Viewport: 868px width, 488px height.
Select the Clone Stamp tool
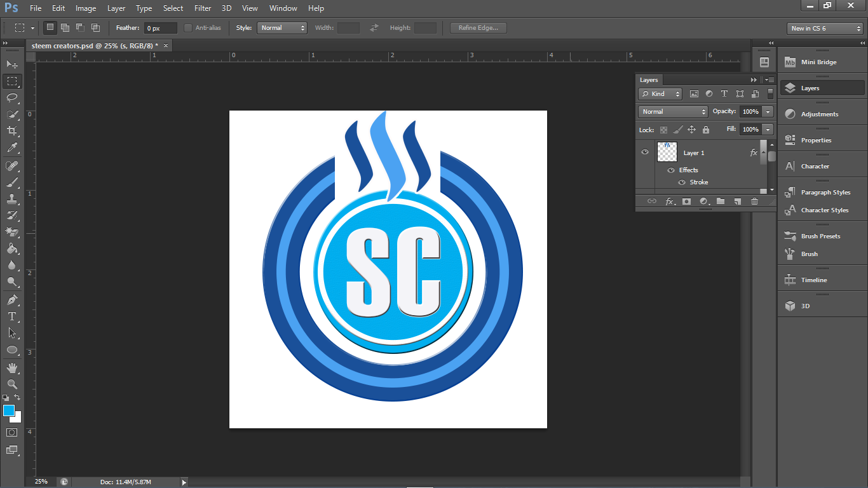pos(12,199)
